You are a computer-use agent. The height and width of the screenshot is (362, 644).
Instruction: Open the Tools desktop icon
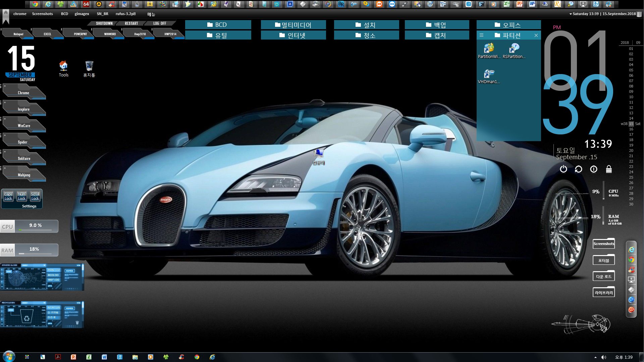(x=63, y=69)
